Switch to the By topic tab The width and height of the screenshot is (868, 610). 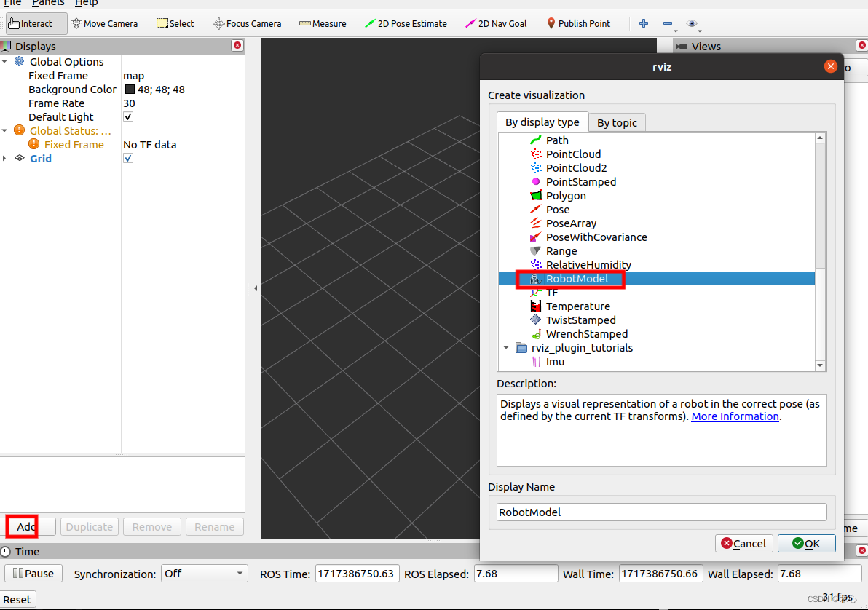(x=617, y=123)
